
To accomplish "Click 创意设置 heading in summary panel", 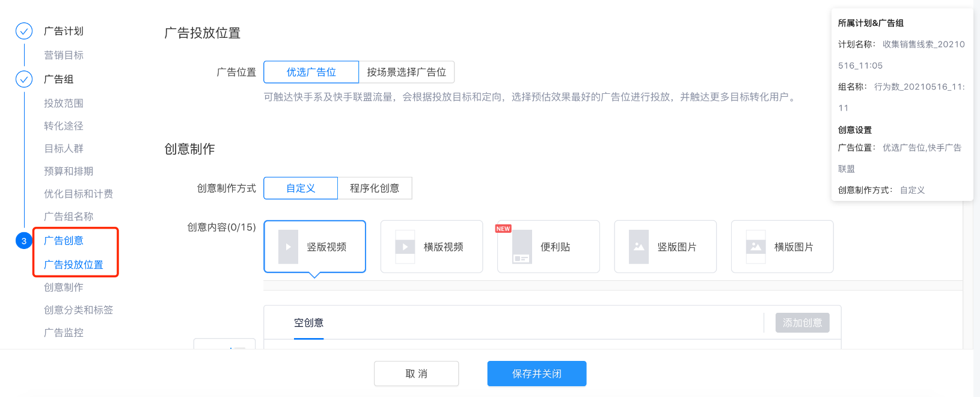I will point(855,130).
